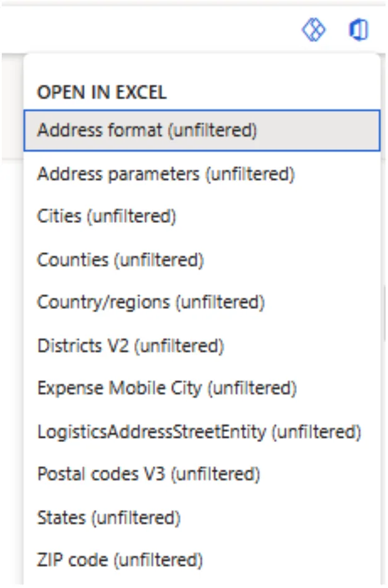This screenshot has height=588, width=388.
Task: Launch the street entity export in Excel
Action: click(199, 431)
